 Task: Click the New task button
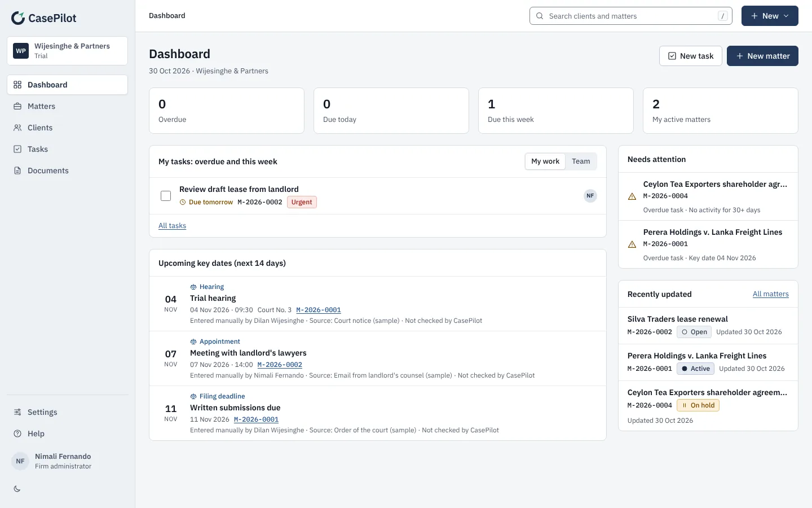tap(690, 56)
